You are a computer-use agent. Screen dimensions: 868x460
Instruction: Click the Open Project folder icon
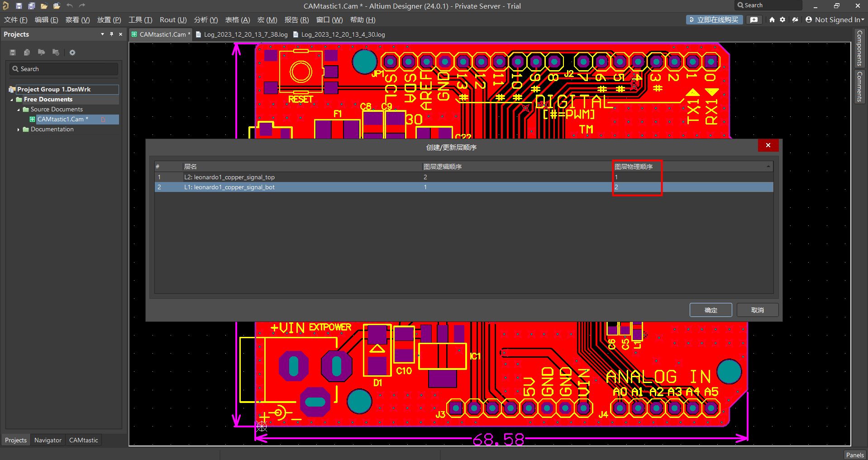coord(44,6)
